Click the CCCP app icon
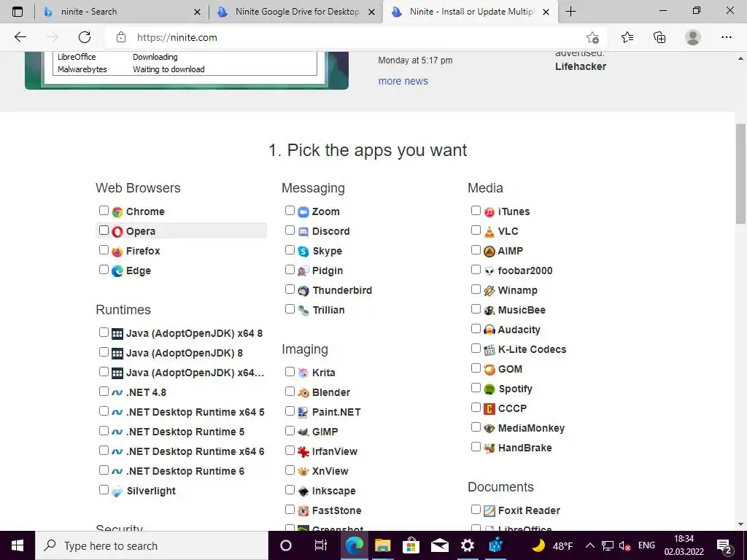 click(x=489, y=408)
